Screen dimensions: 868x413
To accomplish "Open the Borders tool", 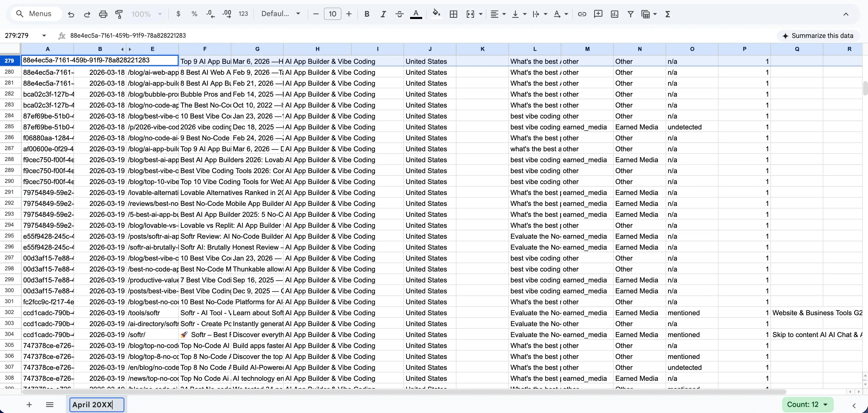I will 454,14.
